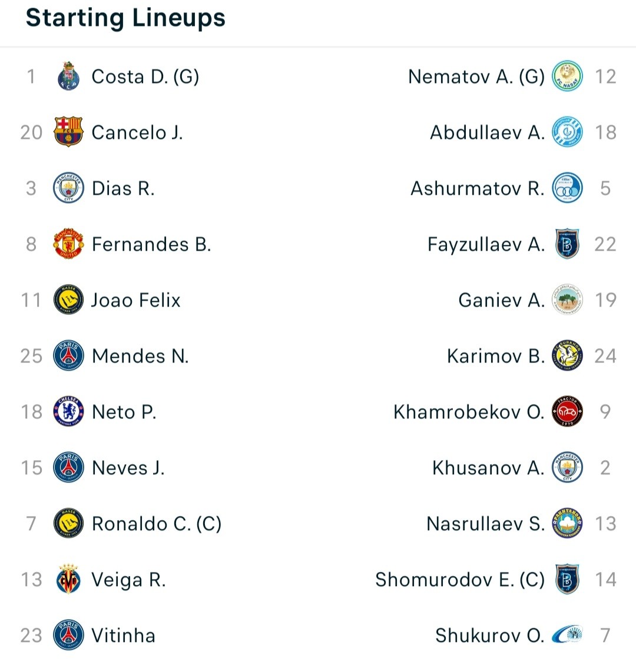Tap the Al Nassr crest beside Joao Felix
The width and height of the screenshot is (636, 672).
click(68, 300)
